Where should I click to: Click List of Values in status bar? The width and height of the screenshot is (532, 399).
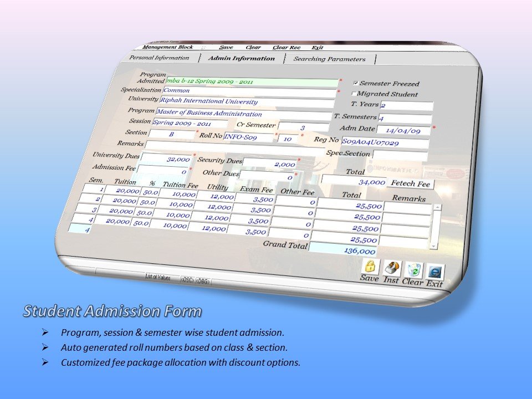pyautogui.click(x=158, y=277)
